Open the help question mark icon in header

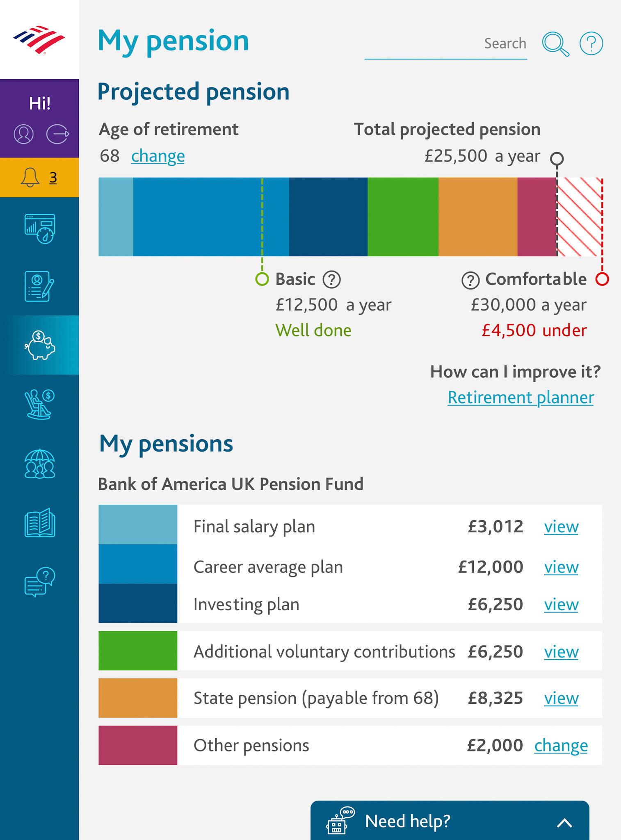click(591, 43)
